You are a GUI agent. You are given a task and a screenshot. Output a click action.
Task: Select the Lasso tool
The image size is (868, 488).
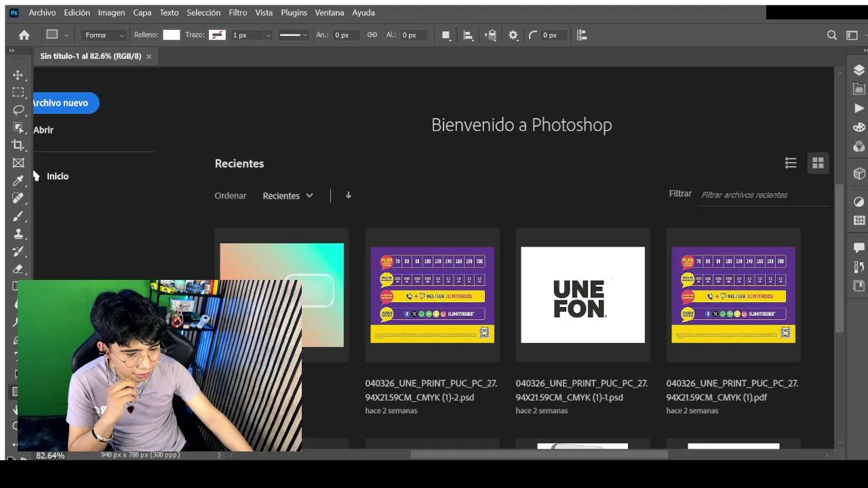pyautogui.click(x=18, y=110)
